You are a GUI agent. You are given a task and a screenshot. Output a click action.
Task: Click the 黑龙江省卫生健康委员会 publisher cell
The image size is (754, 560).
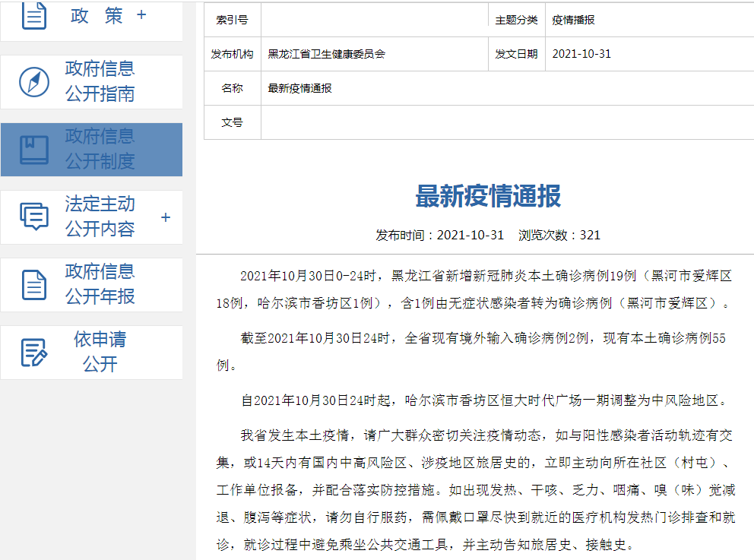327,54
